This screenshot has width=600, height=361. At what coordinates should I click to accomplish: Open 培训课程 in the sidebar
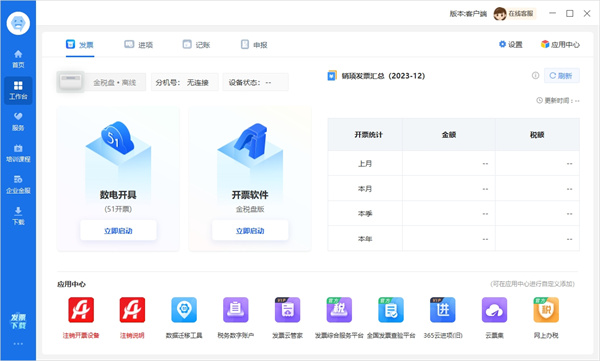click(x=18, y=153)
